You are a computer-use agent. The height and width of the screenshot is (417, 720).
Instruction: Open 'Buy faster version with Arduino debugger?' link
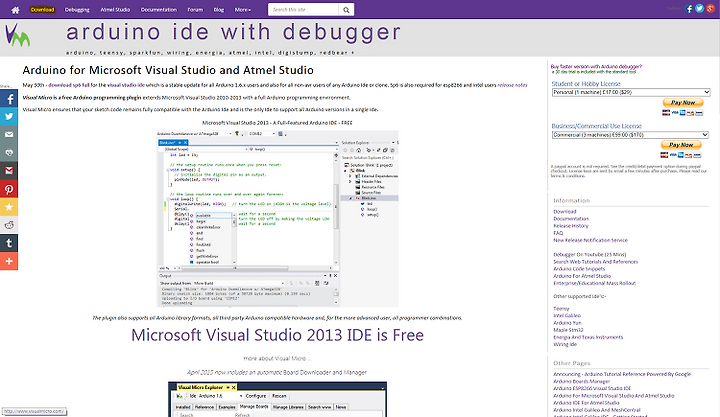pyautogui.click(x=596, y=67)
